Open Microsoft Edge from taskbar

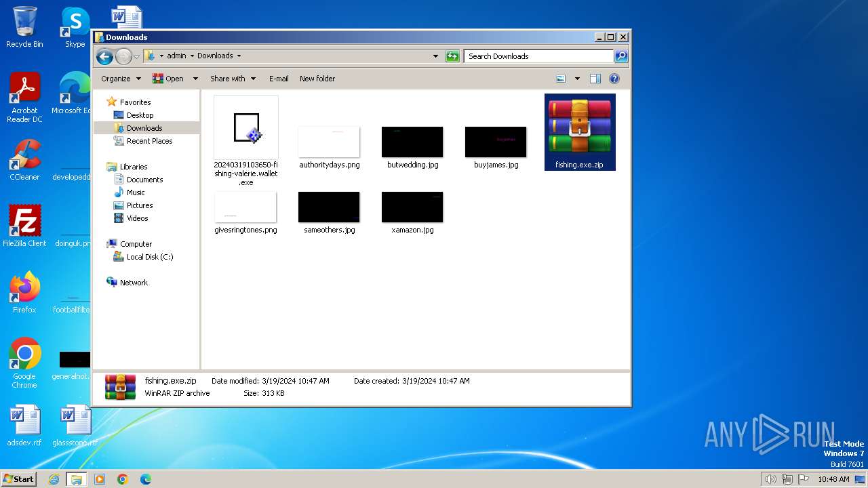coord(146,479)
